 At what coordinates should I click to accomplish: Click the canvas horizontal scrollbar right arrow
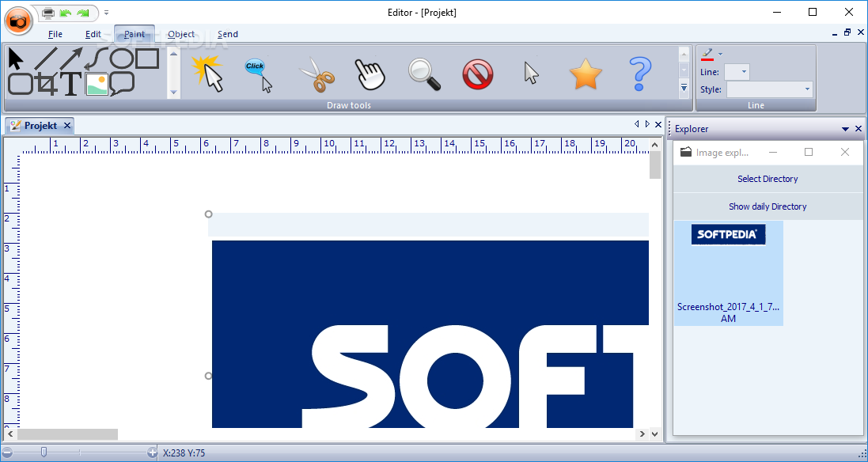642,434
